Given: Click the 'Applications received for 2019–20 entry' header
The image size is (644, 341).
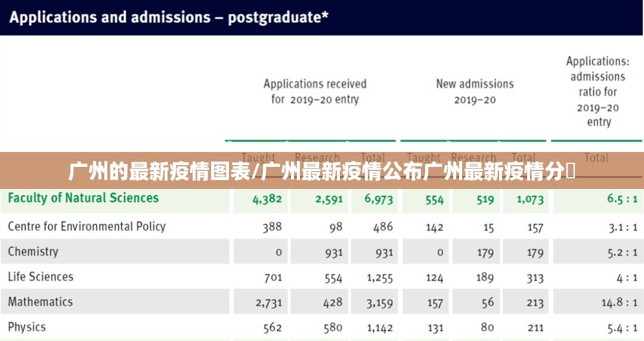Looking at the screenshot, I should click(315, 91).
